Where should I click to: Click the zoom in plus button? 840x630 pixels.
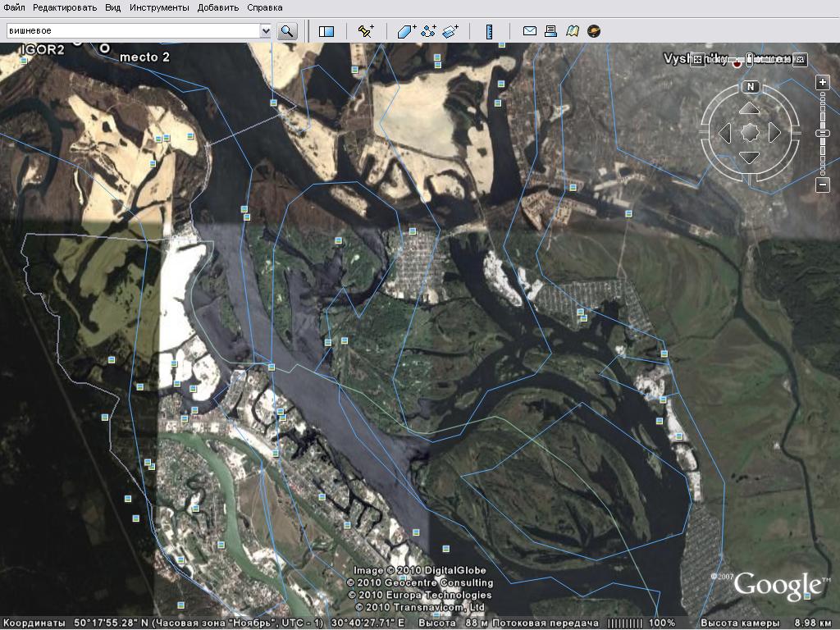pyautogui.click(x=823, y=83)
